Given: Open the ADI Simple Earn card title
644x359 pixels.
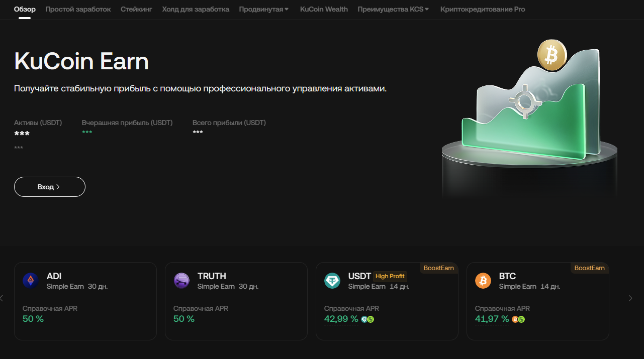Looking at the screenshot, I should pyautogui.click(x=54, y=276).
